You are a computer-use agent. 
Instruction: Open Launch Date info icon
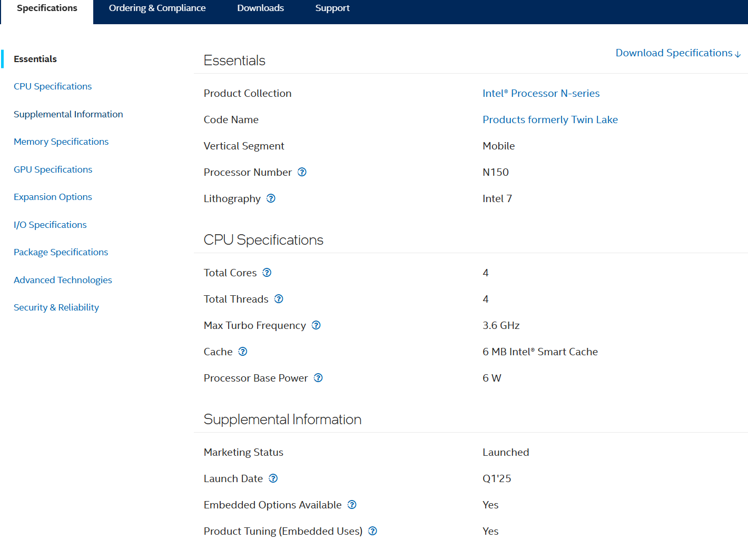tap(273, 478)
